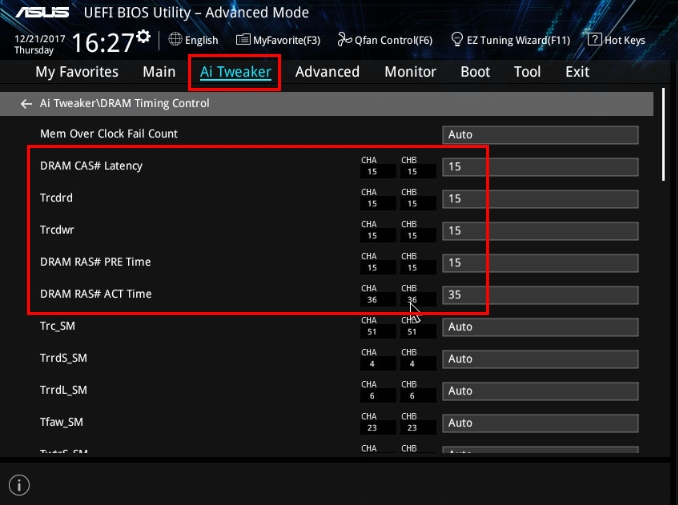
Task: Select the TrrdS_SM label
Action: pyautogui.click(x=64, y=358)
